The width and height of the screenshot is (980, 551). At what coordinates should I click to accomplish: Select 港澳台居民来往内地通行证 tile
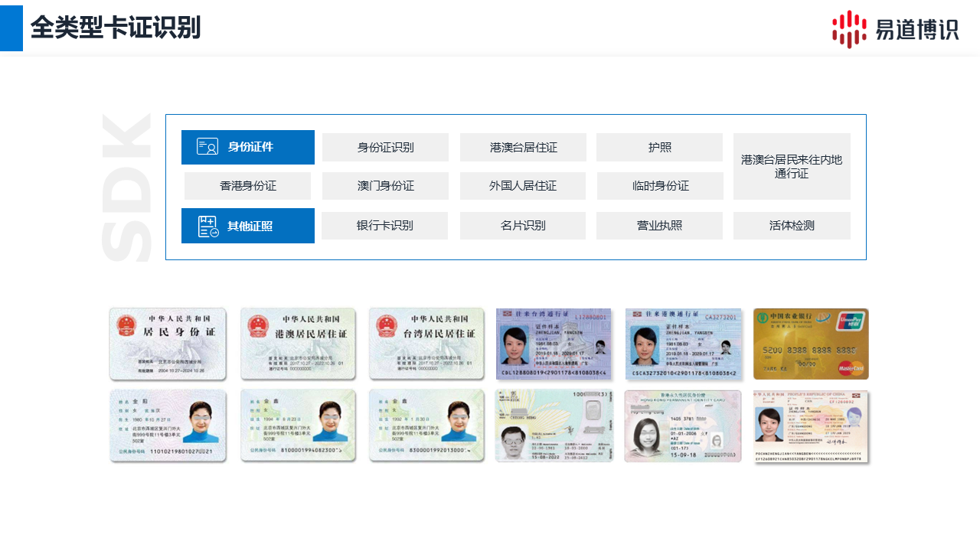[792, 166]
